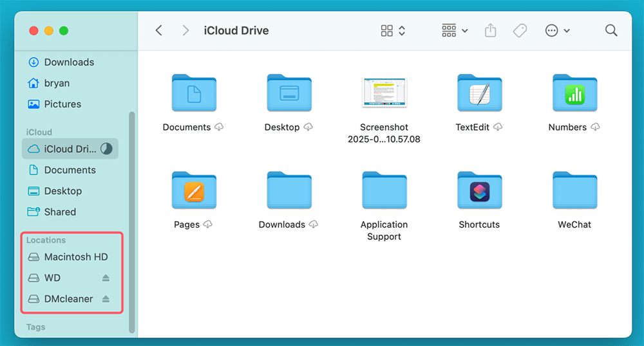Select the WeChat folder
Viewport: 644px width, 346px height.
[x=575, y=190]
